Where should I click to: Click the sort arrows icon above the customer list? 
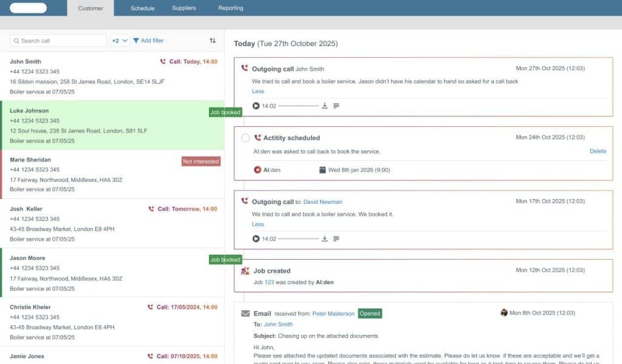coord(212,40)
